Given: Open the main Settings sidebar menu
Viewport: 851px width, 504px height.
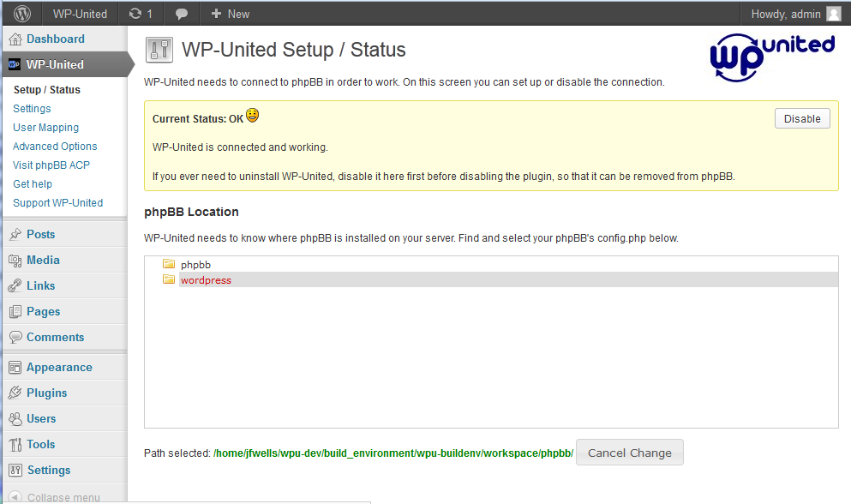Looking at the screenshot, I should coord(49,470).
